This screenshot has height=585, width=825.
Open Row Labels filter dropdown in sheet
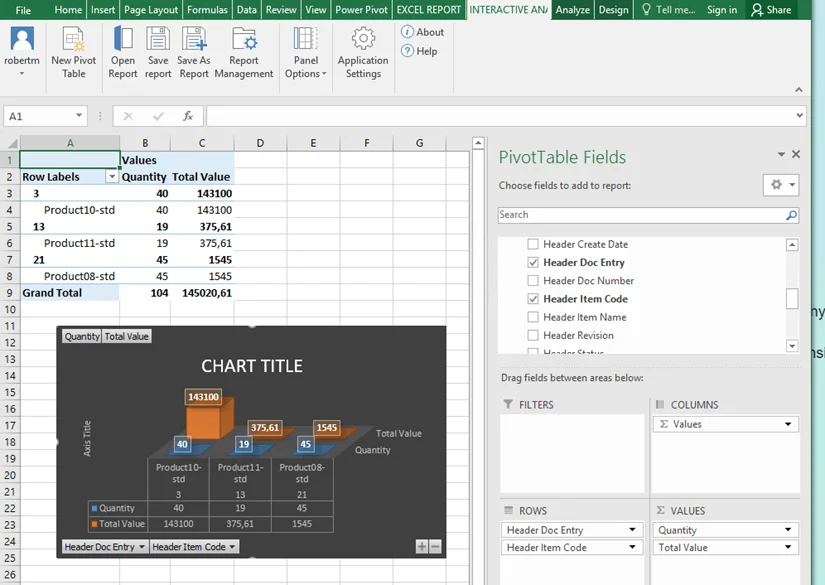(112, 177)
